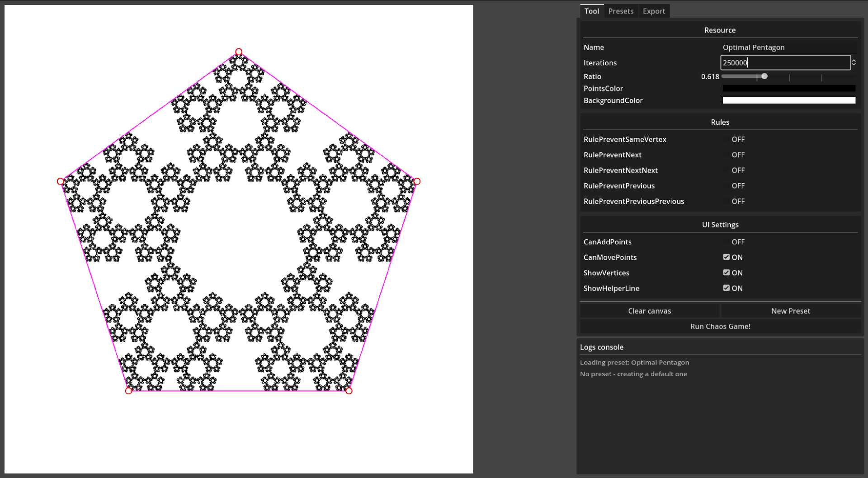868x478 pixels.
Task: Uncheck ShowVertices checkbox
Action: [x=726, y=273]
